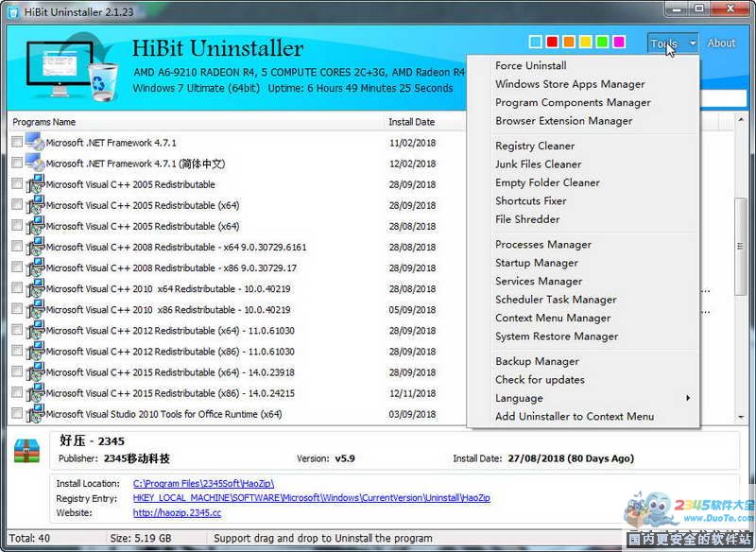
Task: Click the HiBit Uninstaller title bar app icon
Action: point(13,11)
